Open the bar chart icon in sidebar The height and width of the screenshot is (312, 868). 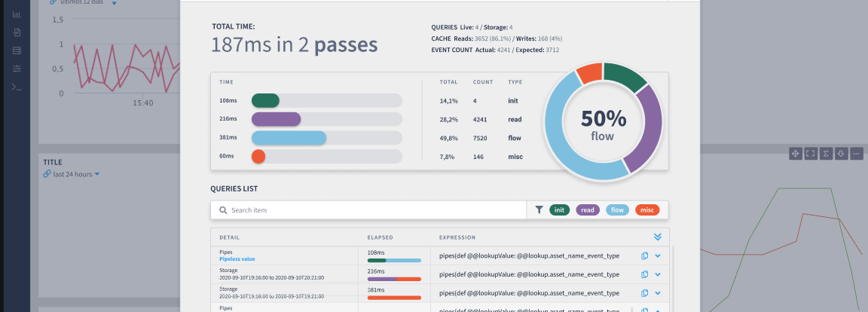17,14
